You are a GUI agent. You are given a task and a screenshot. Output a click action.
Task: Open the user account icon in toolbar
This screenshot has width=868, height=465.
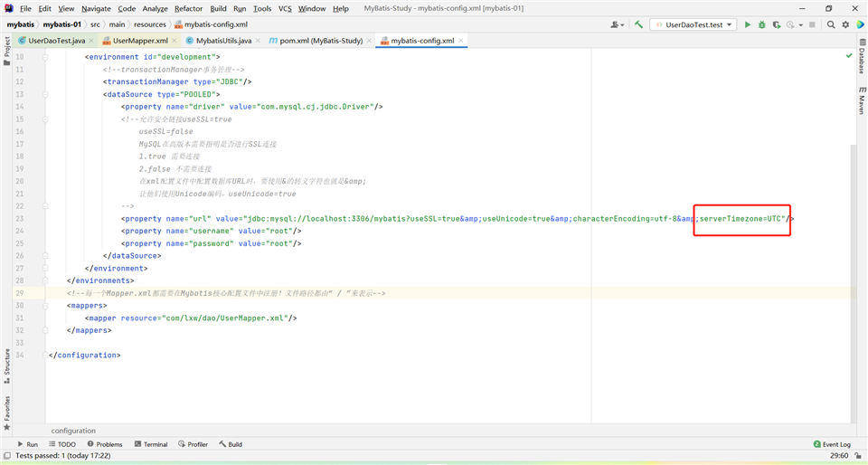[x=617, y=24]
